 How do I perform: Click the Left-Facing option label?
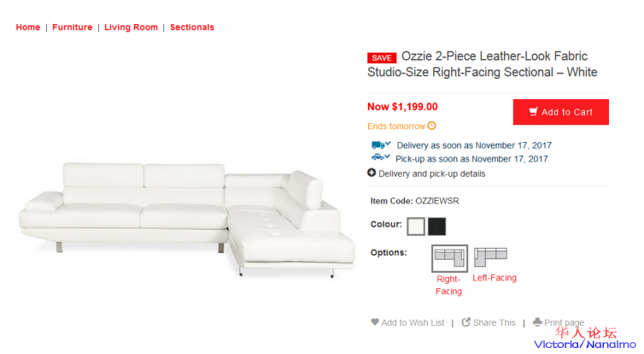click(495, 278)
